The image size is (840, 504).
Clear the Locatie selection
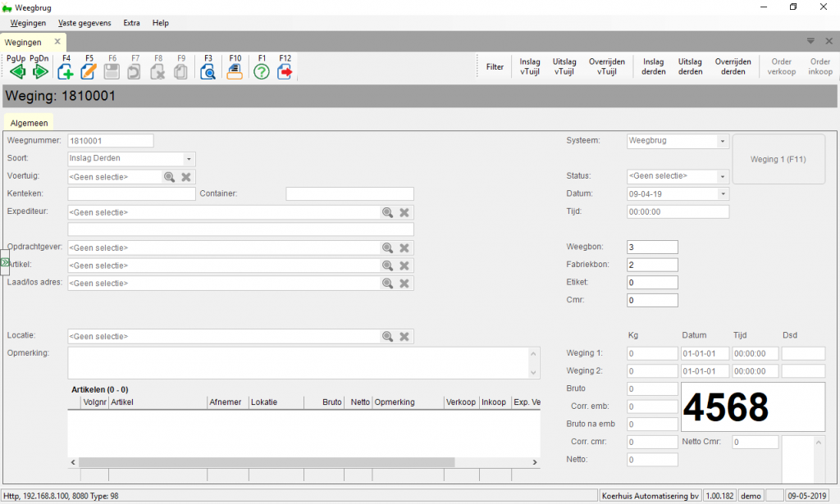404,337
